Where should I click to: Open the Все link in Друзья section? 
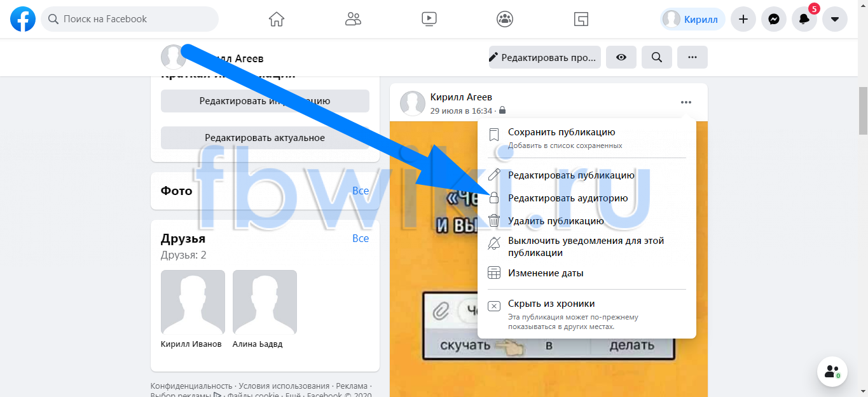pyautogui.click(x=361, y=238)
